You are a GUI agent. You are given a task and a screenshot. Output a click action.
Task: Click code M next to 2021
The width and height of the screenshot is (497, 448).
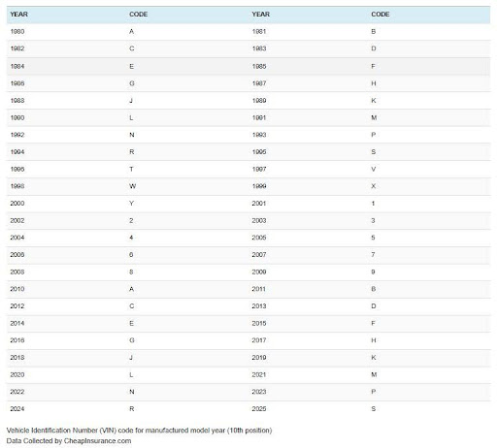(x=374, y=374)
